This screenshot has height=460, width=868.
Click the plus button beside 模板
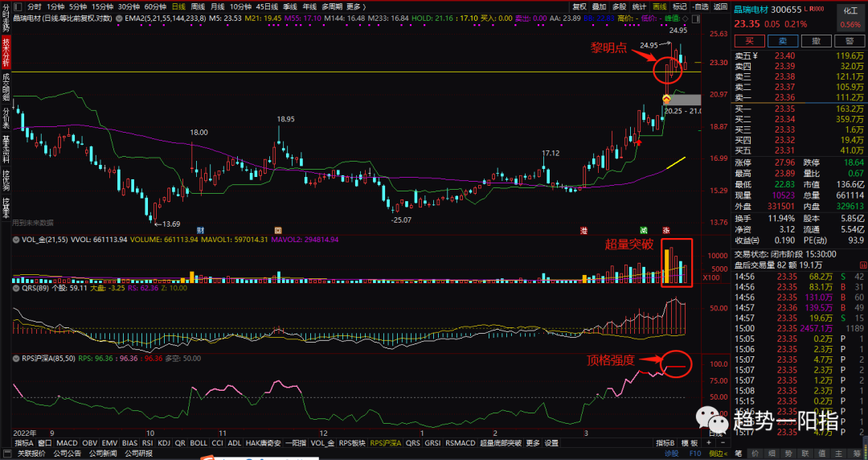(x=709, y=443)
